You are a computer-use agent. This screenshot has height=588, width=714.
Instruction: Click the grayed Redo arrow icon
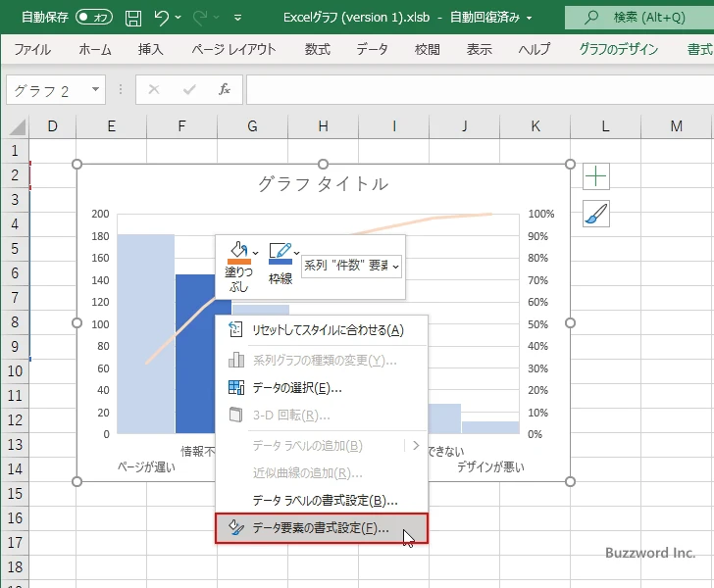click(200, 18)
